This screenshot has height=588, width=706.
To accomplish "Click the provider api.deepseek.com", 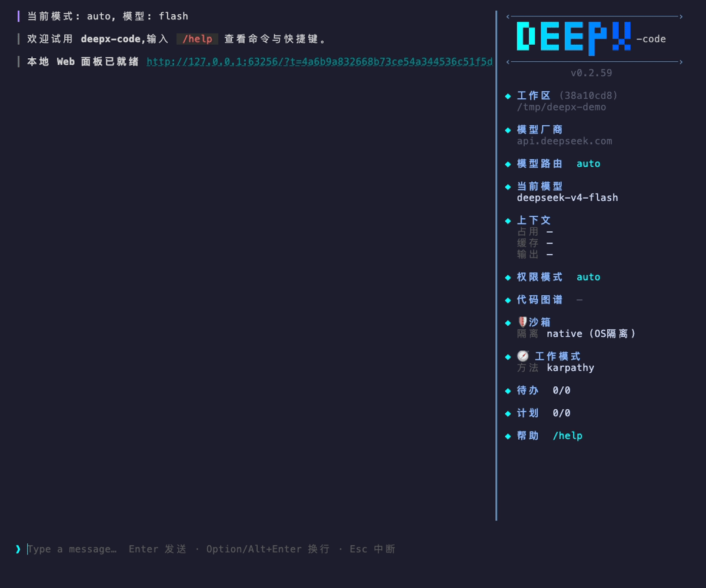I will [x=564, y=141].
